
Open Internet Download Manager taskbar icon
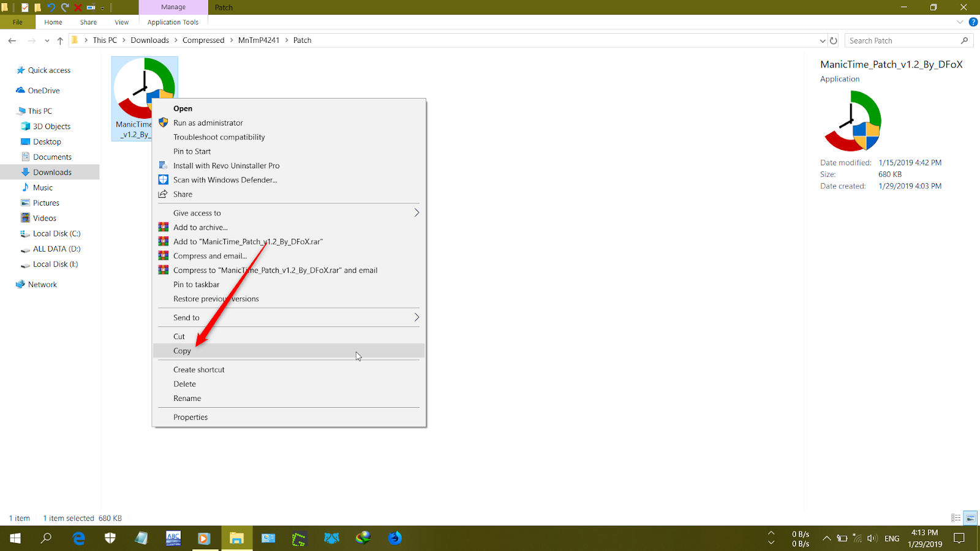pyautogui.click(x=363, y=538)
